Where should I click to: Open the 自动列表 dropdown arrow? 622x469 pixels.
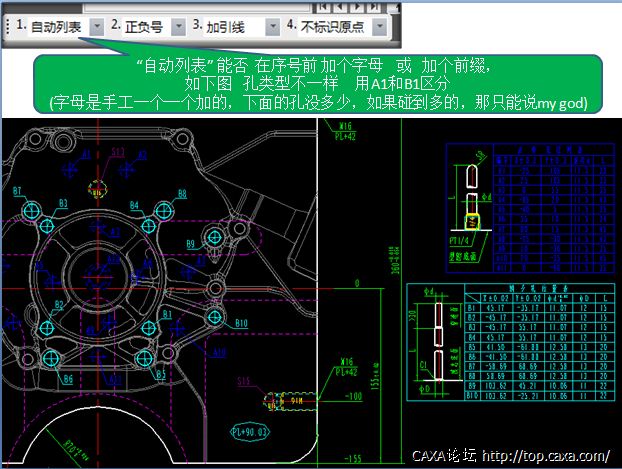coord(96,27)
